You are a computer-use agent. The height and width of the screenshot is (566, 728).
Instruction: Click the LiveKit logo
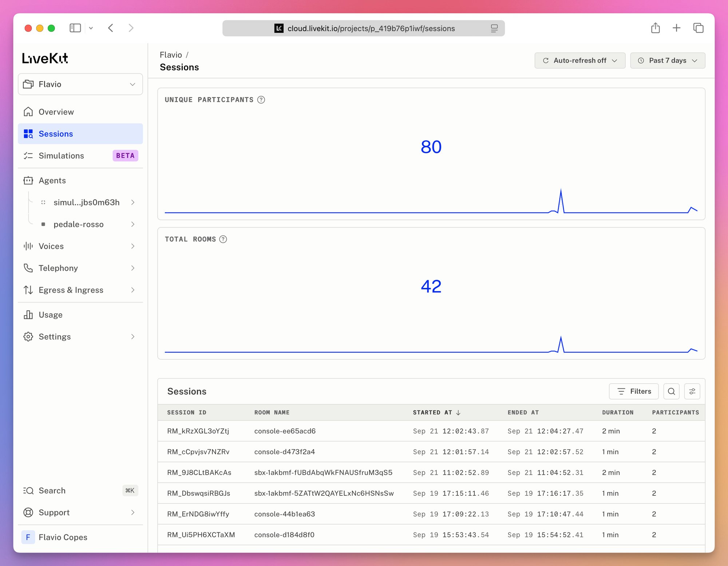pos(45,58)
